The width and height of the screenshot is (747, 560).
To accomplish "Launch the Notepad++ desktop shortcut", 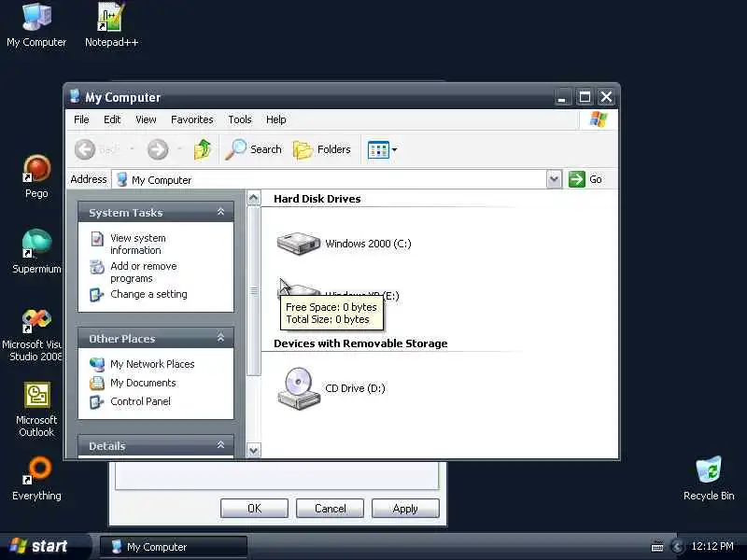I will pyautogui.click(x=111, y=25).
